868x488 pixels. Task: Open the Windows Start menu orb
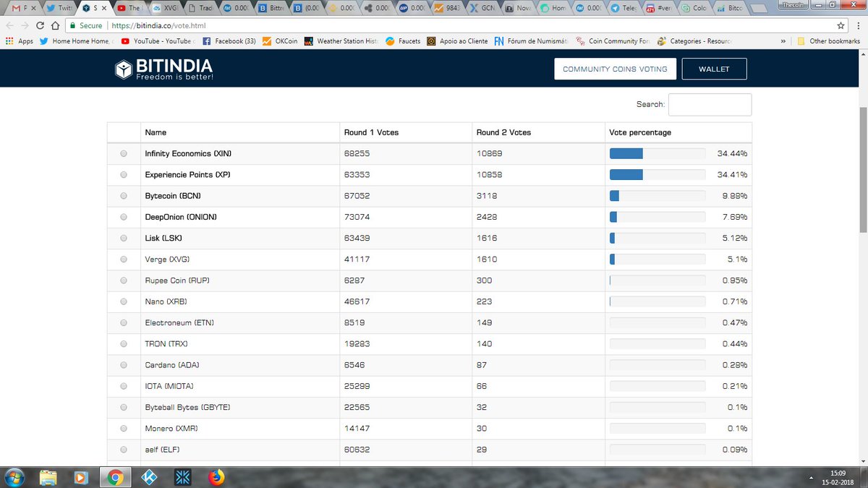coord(14,477)
